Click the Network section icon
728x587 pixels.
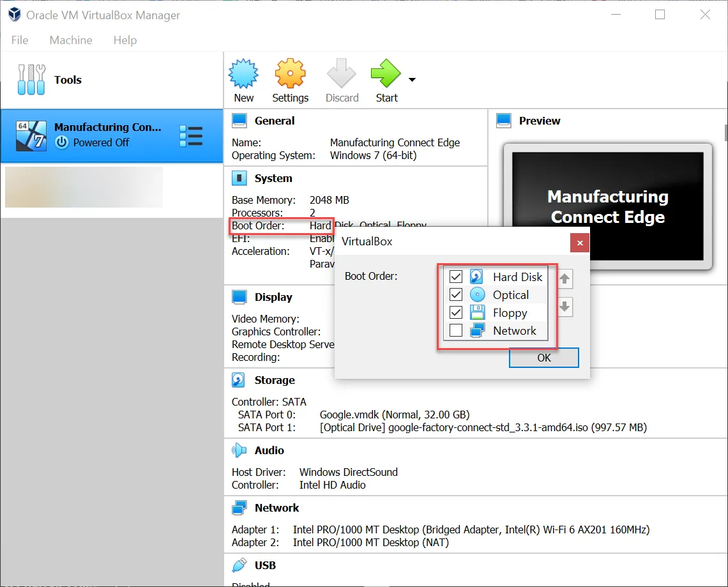pyautogui.click(x=239, y=508)
